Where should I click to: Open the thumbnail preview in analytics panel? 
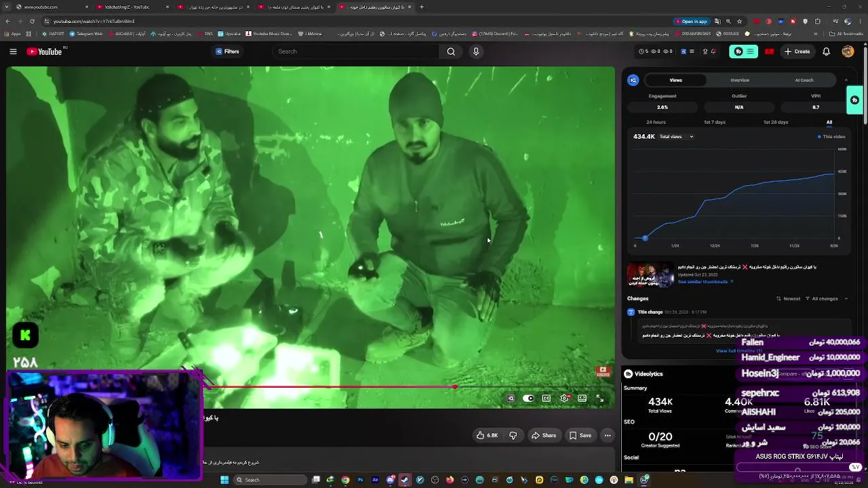point(650,274)
